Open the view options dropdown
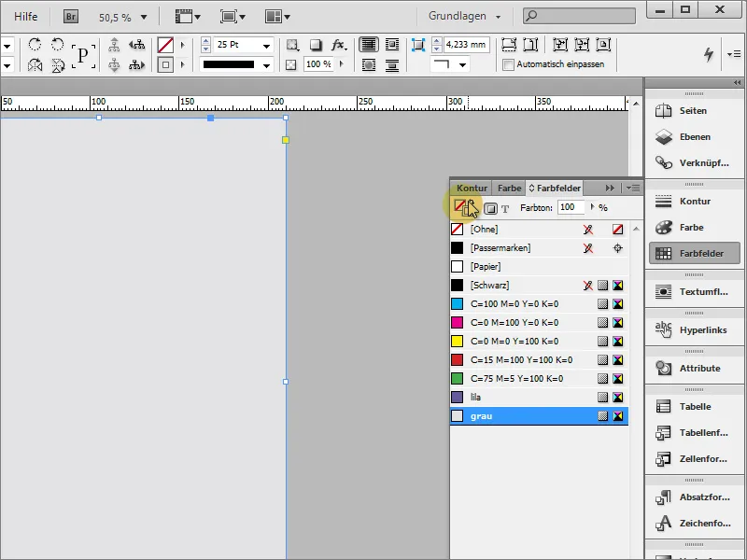Screen dimensions: 747x560 click(188, 17)
